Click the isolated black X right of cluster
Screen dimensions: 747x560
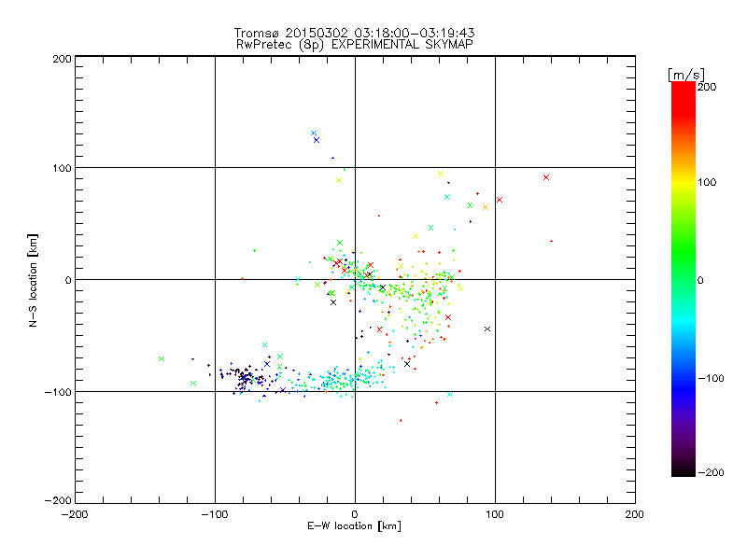click(x=487, y=329)
